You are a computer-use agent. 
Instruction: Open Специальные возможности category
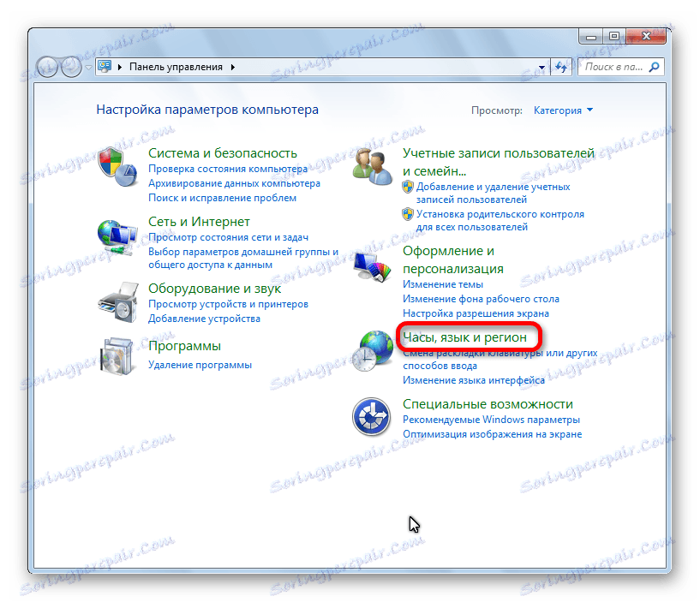[x=488, y=404]
